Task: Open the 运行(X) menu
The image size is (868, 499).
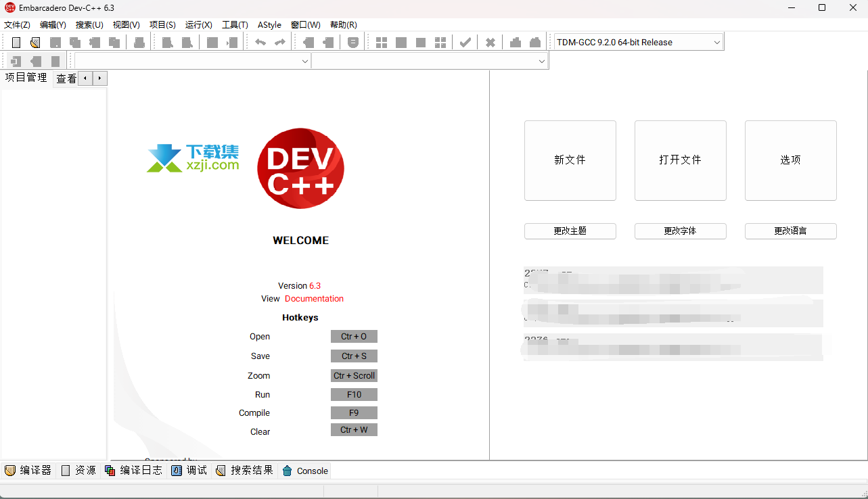Action: point(199,25)
